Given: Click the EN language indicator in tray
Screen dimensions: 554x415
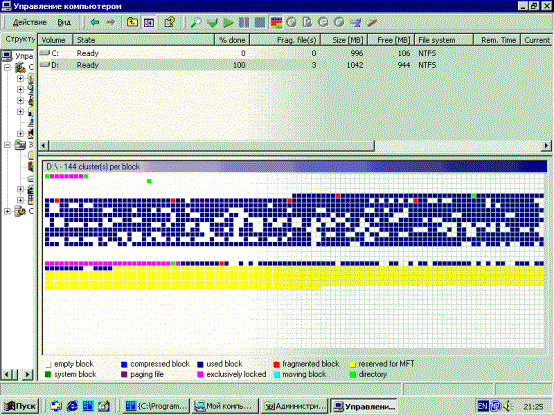Looking at the screenshot, I should (483, 406).
